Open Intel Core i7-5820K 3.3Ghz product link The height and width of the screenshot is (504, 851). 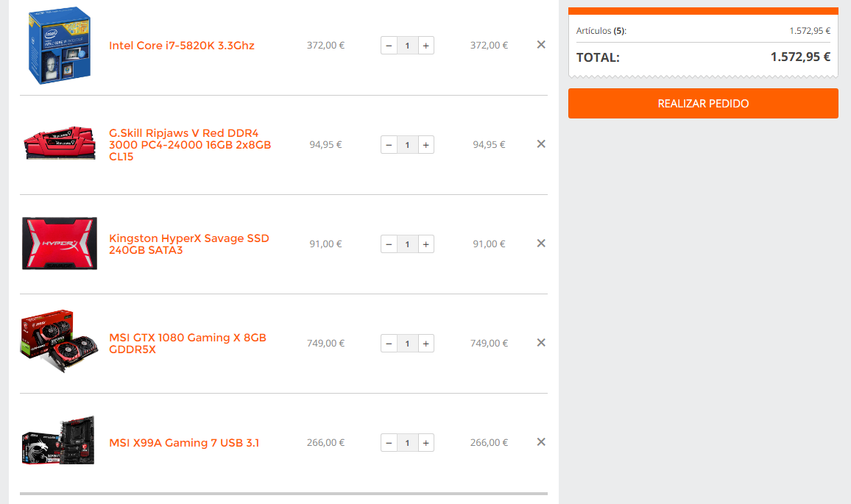pyautogui.click(x=182, y=46)
